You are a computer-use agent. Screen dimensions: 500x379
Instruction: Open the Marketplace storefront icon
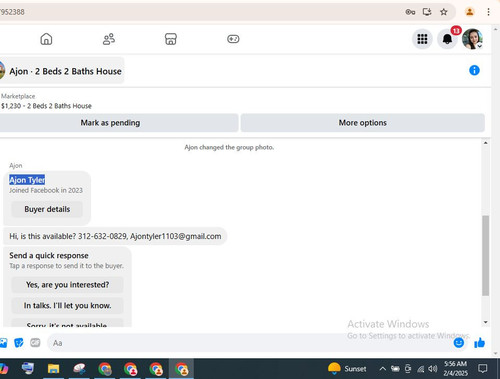tap(171, 39)
